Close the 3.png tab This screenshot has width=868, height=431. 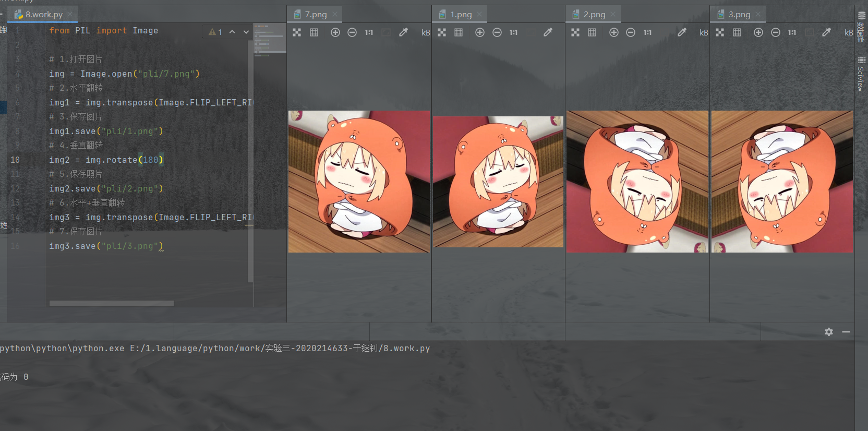click(758, 14)
